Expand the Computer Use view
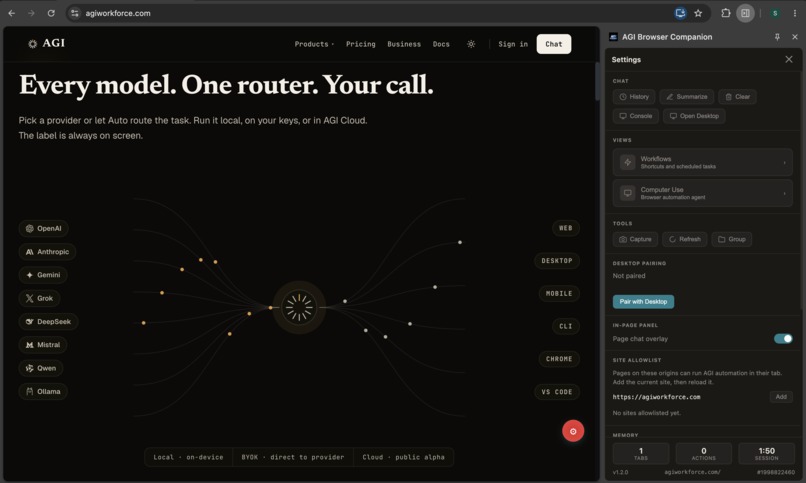 coord(702,193)
